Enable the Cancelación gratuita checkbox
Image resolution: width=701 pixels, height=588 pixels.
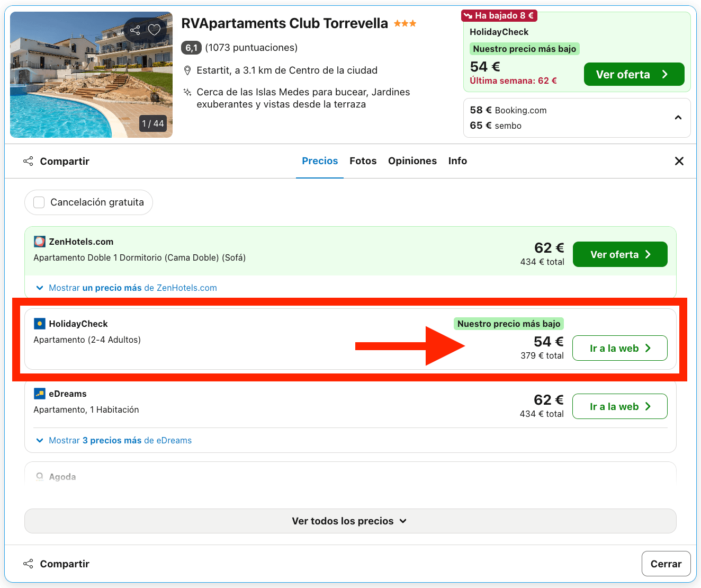click(39, 202)
